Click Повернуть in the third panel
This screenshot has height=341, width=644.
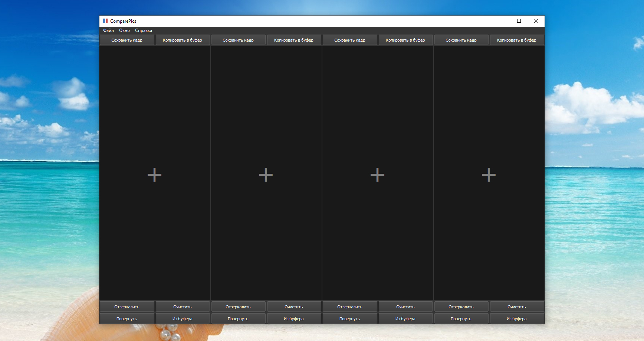click(x=350, y=319)
